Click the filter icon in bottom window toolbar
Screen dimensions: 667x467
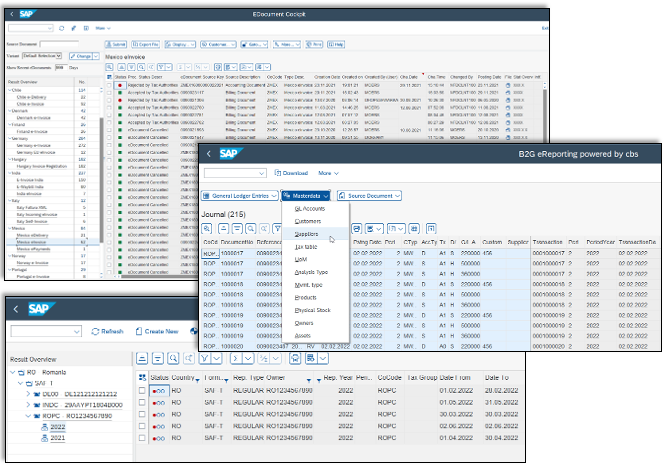click(205, 359)
